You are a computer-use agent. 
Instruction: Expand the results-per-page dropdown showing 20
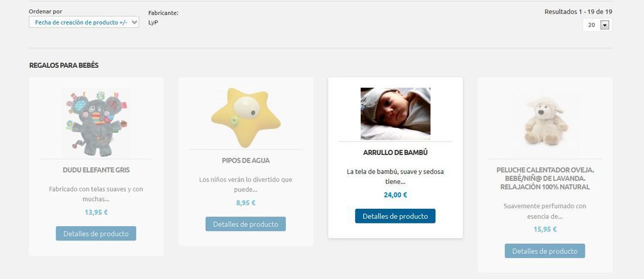pos(597,25)
